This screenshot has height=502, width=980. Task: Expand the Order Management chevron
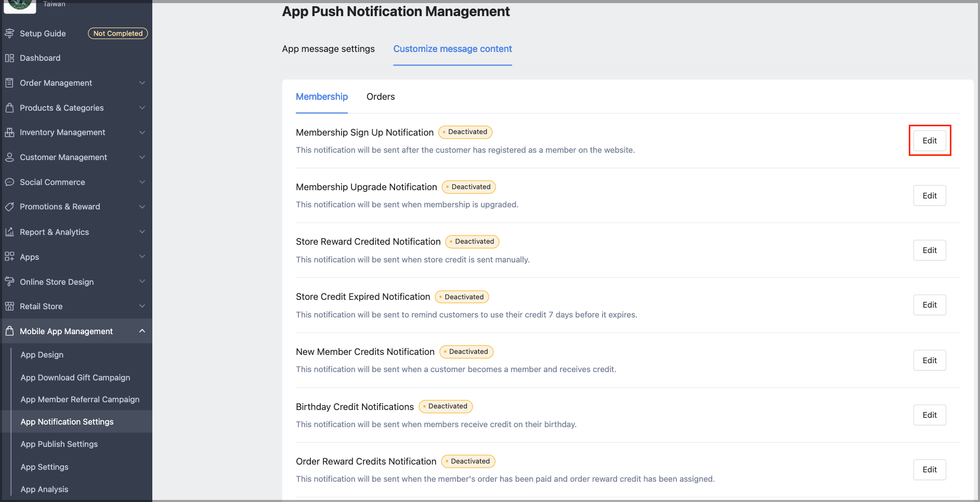[142, 83]
